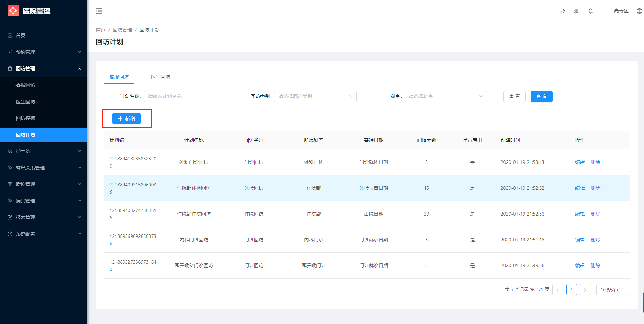
Task: Click the 创建时间 column header
Action: pos(510,140)
